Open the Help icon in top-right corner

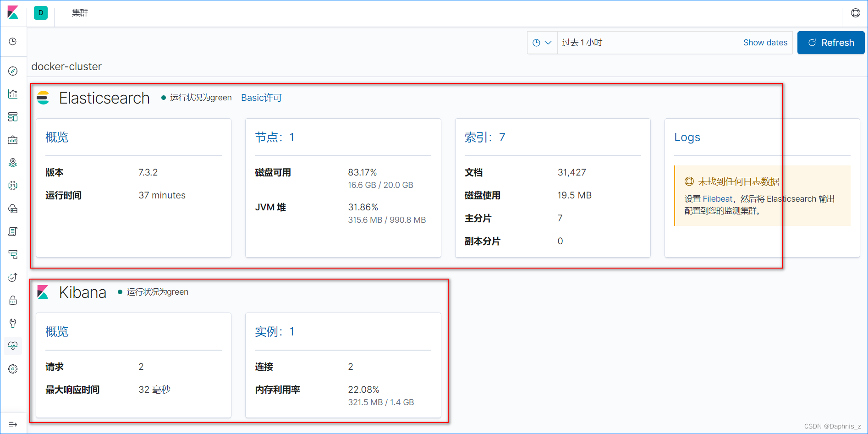pyautogui.click(x=855, y=13)
